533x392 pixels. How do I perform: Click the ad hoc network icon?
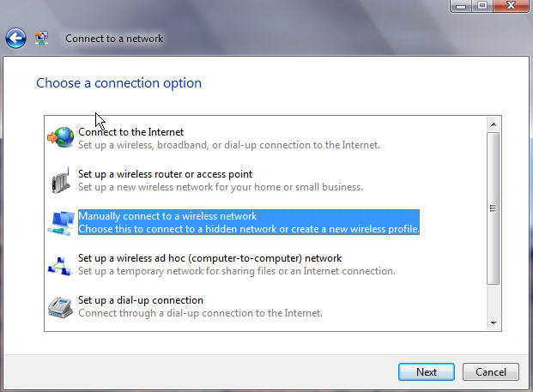click(x=60, y=266)
